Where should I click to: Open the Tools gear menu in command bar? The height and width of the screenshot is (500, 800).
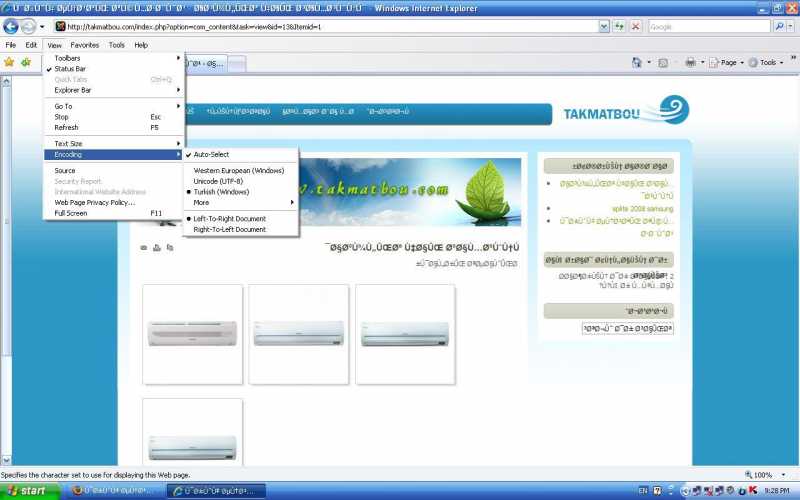[765, 62]
